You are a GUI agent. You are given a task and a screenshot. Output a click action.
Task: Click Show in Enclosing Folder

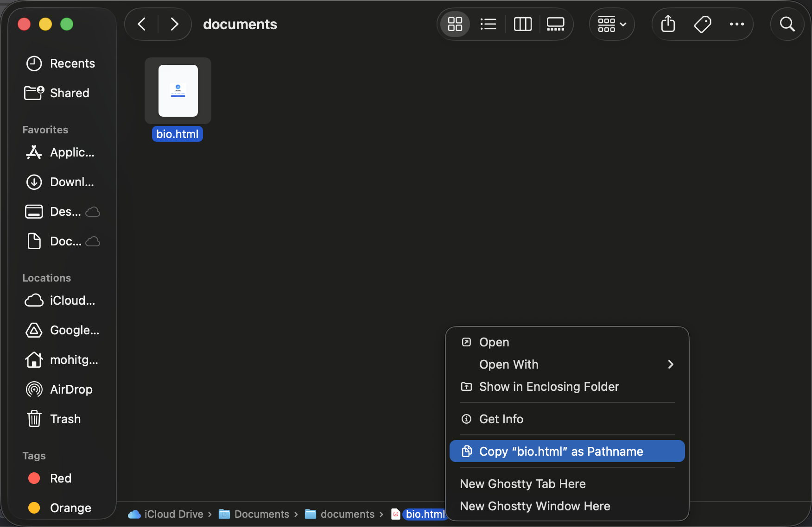549,387
